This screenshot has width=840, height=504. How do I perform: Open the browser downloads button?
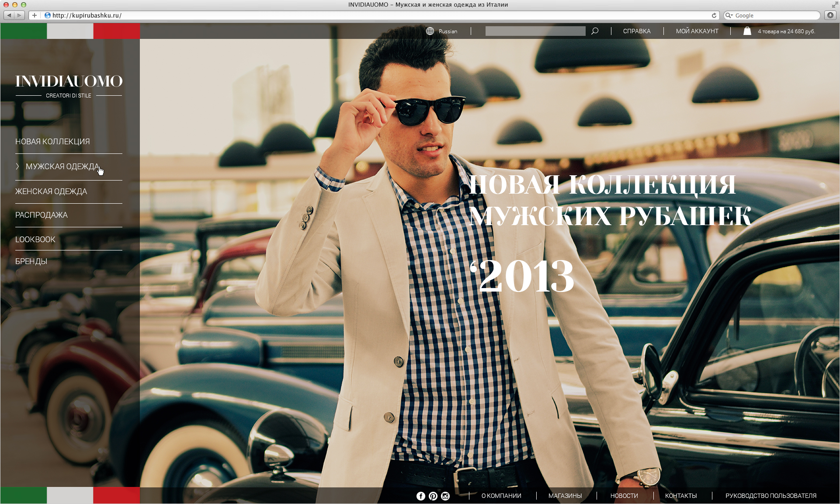(x=830, y=15)
